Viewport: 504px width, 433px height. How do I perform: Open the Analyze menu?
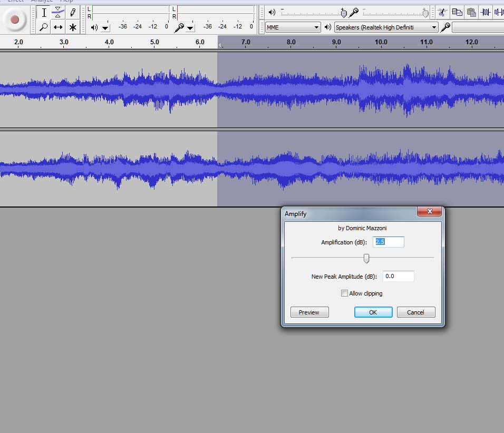pos(42,1)
